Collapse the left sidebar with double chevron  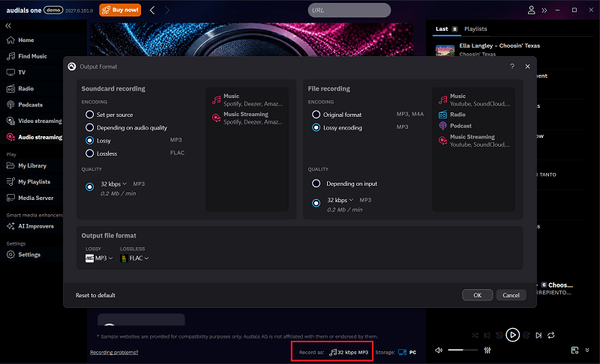tap(8, 25)
